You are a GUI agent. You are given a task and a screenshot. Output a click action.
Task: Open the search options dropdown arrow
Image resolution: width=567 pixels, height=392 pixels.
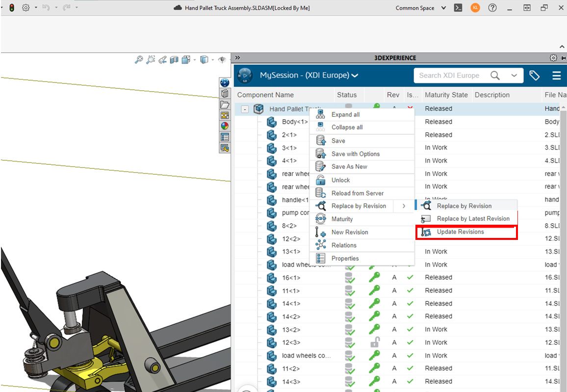point(514,76)
